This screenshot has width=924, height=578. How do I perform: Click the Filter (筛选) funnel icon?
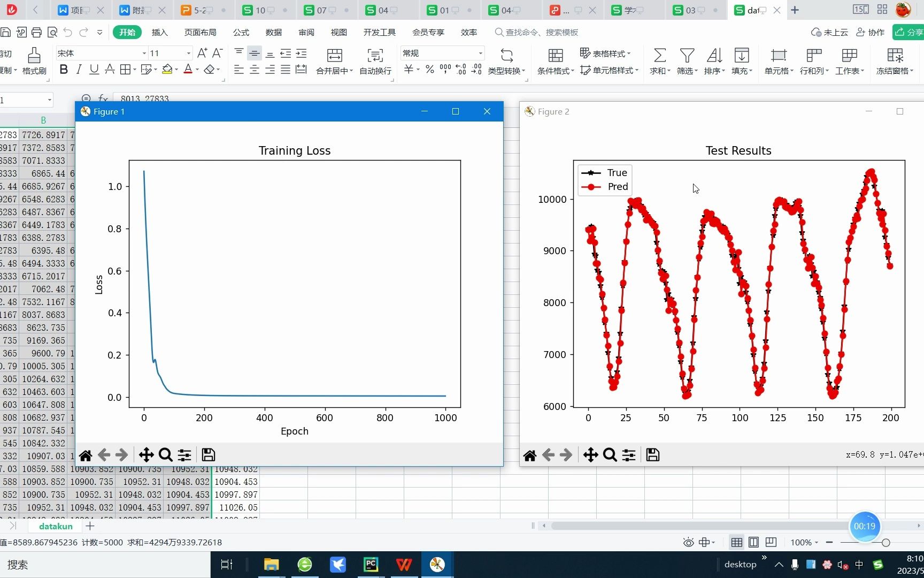pos(687,55)
